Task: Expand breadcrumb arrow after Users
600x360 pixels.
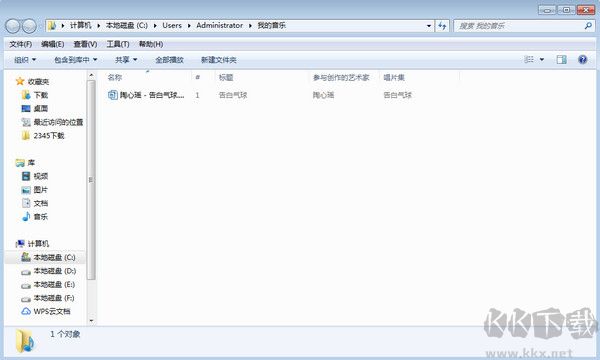Action: pos(189,26)
